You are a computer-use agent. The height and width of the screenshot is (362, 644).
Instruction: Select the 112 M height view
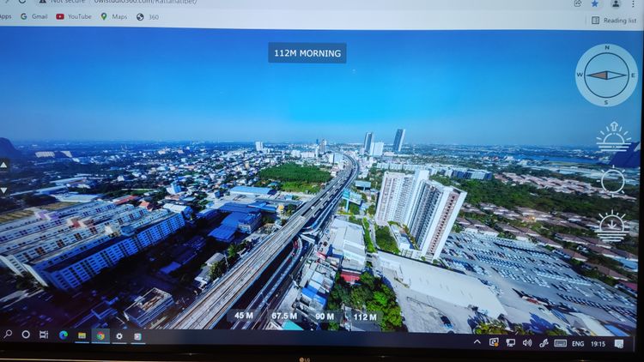[365, 317]
